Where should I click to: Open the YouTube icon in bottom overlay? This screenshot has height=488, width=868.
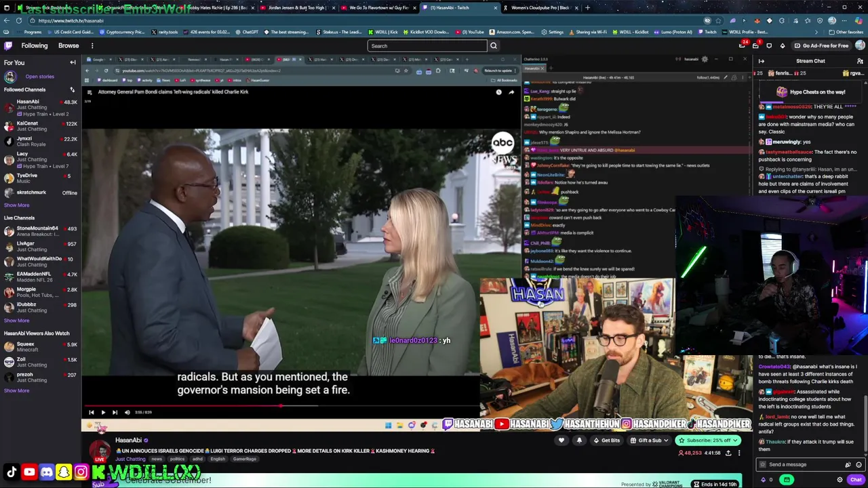29,472
